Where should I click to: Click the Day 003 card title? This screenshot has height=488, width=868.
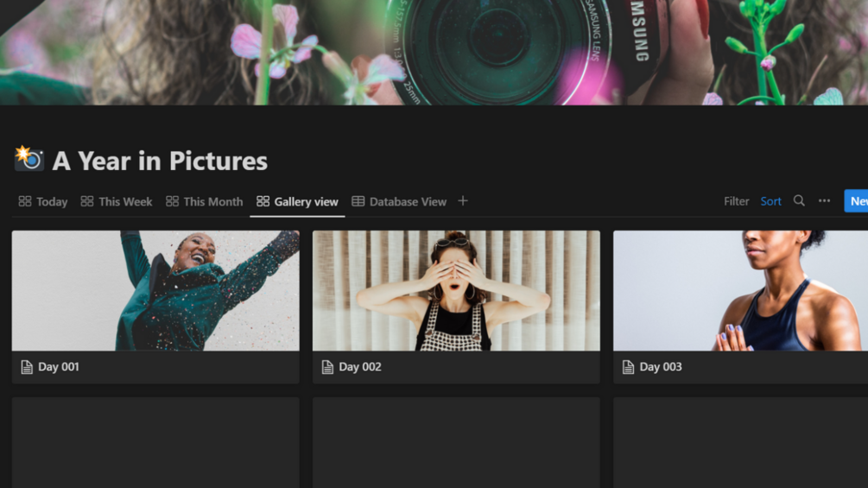pos(661,367)
